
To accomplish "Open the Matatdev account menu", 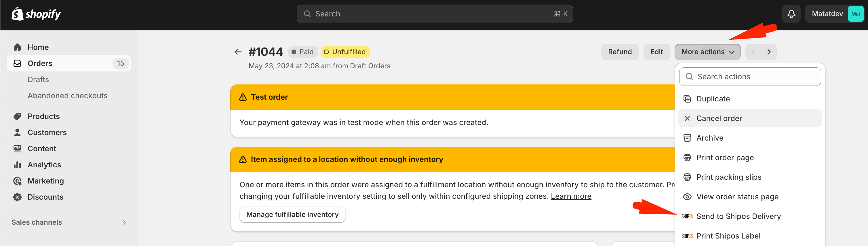I will [834, 14].
